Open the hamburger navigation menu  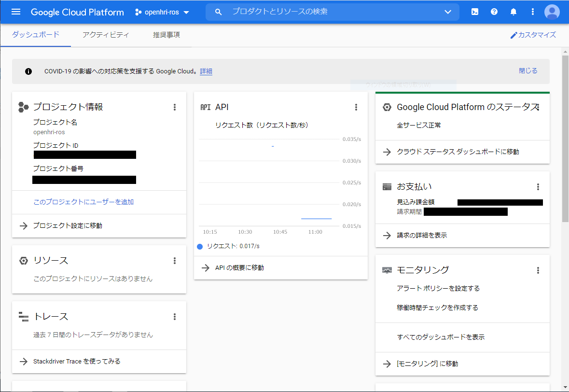coord(16,12)
